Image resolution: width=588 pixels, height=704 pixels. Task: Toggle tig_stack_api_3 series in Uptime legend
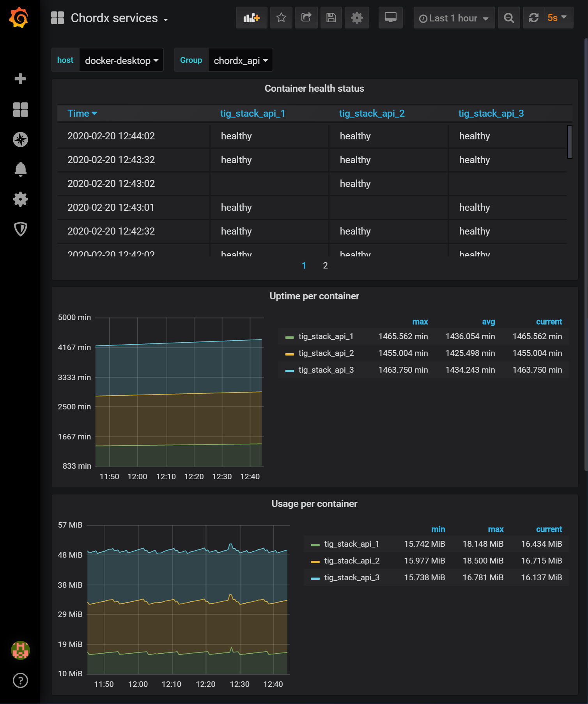click(326, 370)
